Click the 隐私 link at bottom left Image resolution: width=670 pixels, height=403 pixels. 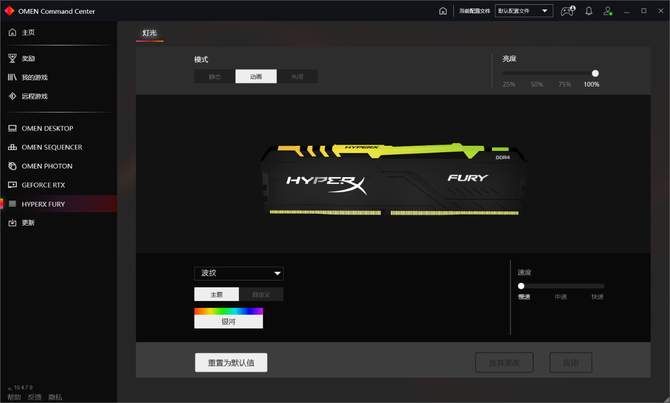(x=53, y=397)
